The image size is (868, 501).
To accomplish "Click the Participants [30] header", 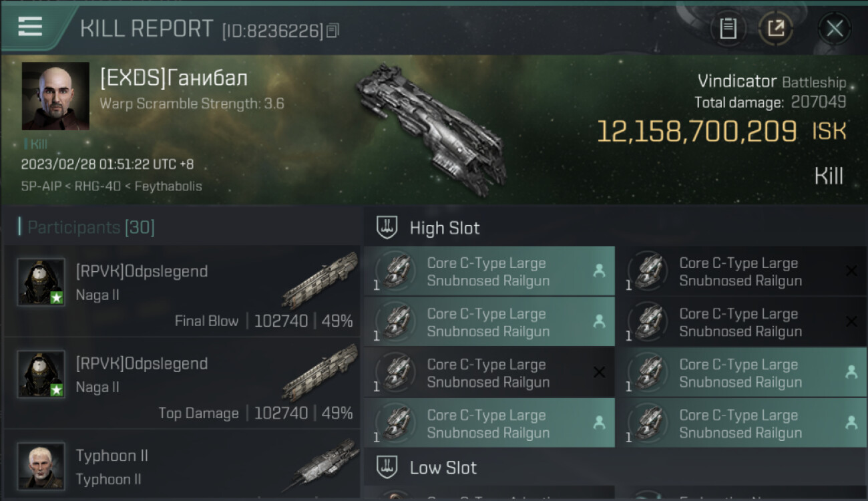I will click(87, 228).
